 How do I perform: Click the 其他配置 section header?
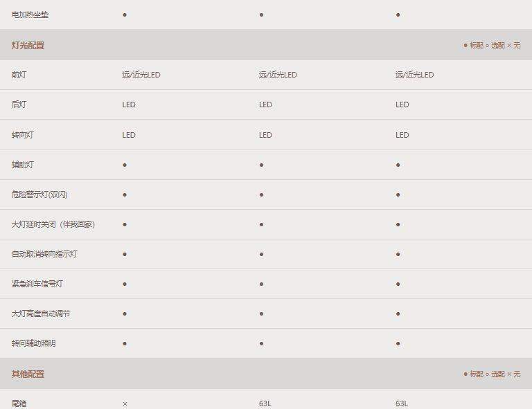click(x=28, y=374)
